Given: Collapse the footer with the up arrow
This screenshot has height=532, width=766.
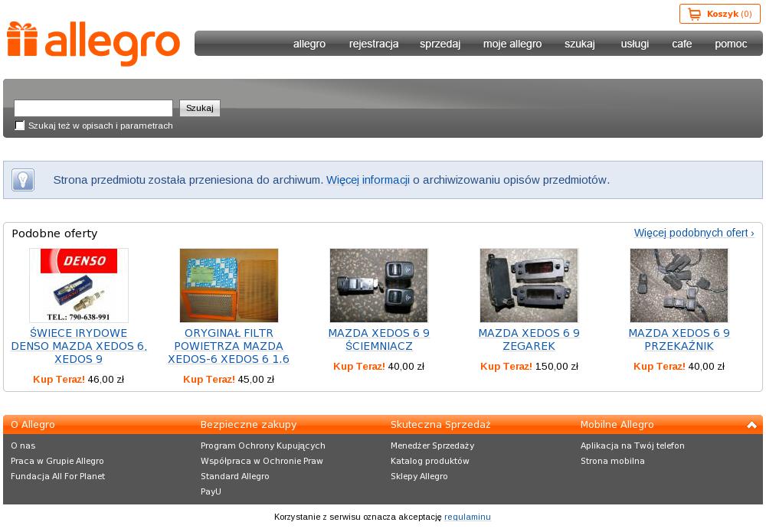Looking at the screenshot, I should coord(751,425).
